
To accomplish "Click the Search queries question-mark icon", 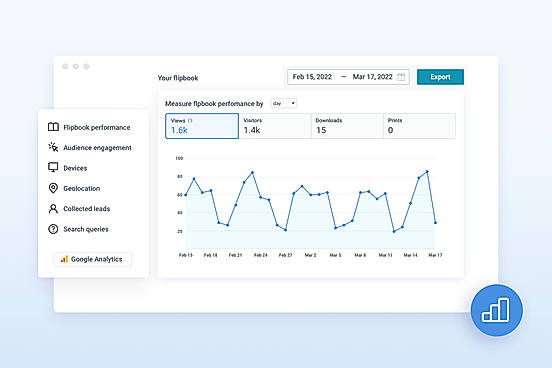I will point(53,229).
